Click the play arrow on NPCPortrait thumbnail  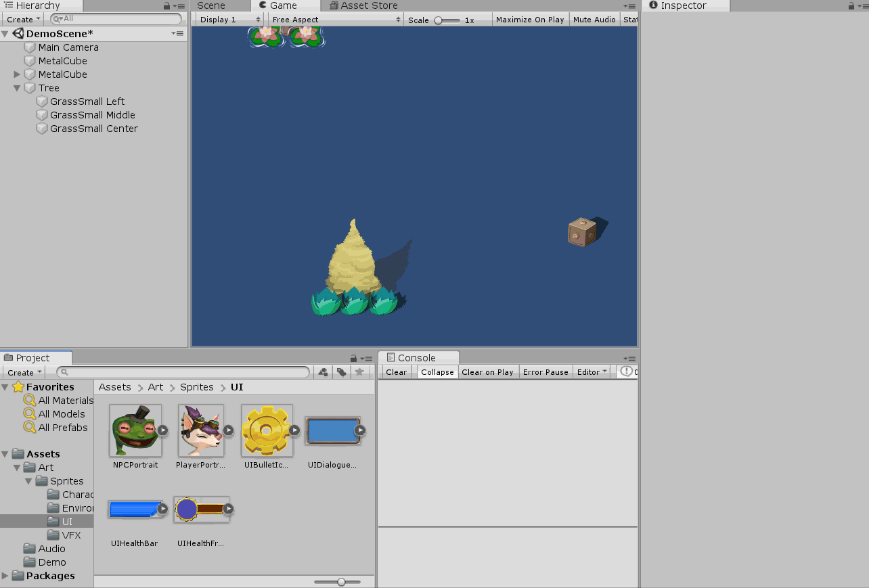[x=162, y=430]
